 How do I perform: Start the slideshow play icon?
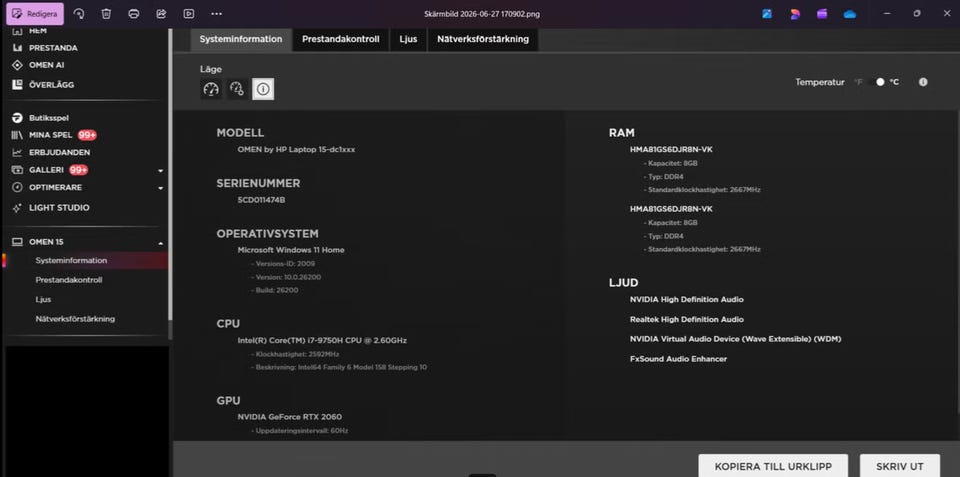(x=189, y=13)
